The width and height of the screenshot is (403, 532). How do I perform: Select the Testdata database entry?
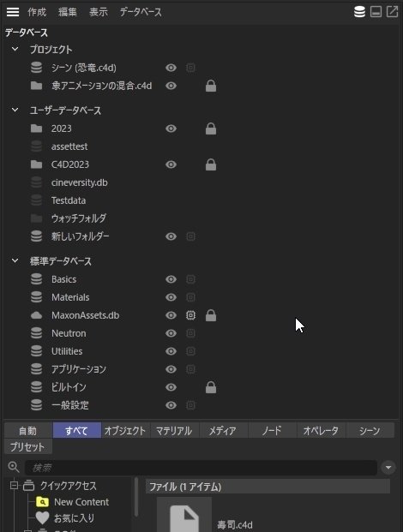point(69,200)
